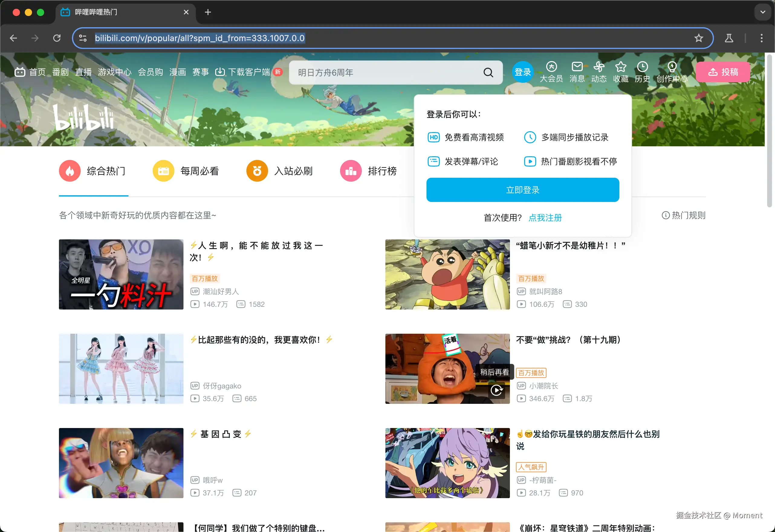Screen dimensions: 775x532
Task: Click the 立即登录 button
Action: (x=523, y=190)
